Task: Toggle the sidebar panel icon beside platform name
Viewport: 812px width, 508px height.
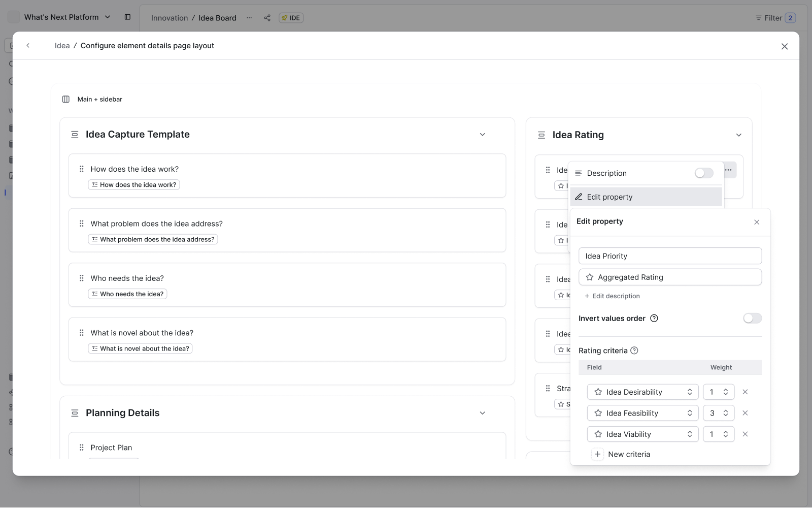Action: point(127,17)
